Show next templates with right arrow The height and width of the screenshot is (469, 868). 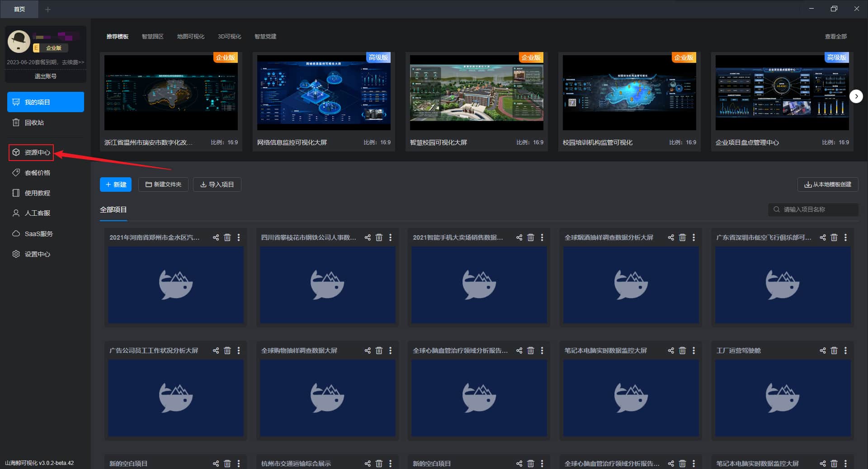[856, 96]
